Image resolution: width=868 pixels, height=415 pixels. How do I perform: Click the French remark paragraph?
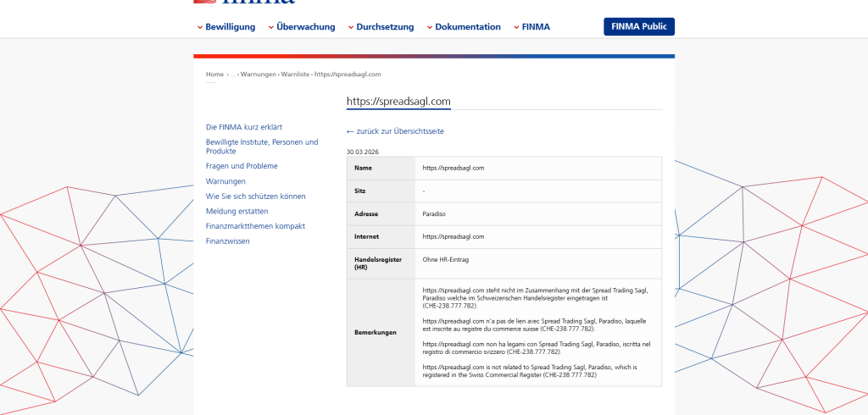(x=534, y=325)
